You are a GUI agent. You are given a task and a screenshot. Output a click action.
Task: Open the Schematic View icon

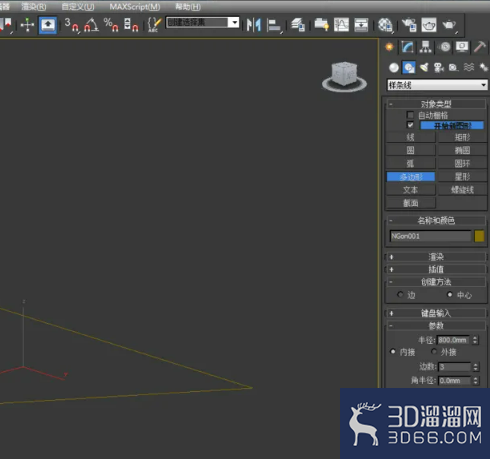pos(361,25)
